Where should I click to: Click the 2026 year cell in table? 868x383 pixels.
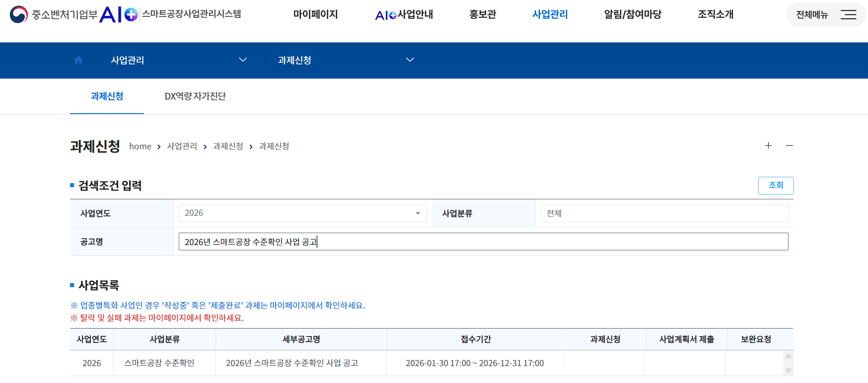(92, 363)
